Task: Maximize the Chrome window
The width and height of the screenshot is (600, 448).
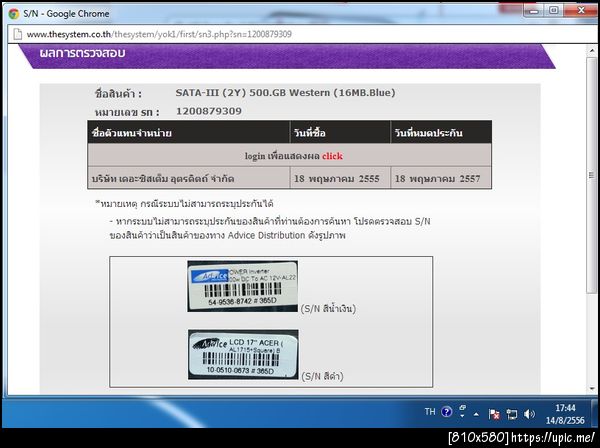Action: [x=553, y=10]
